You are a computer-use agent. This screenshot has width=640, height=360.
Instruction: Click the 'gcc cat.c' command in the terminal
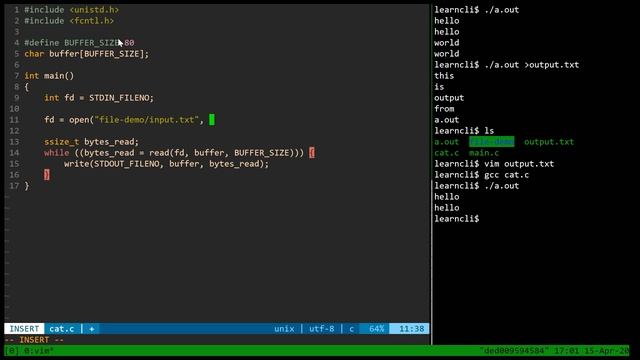point(507,175)
